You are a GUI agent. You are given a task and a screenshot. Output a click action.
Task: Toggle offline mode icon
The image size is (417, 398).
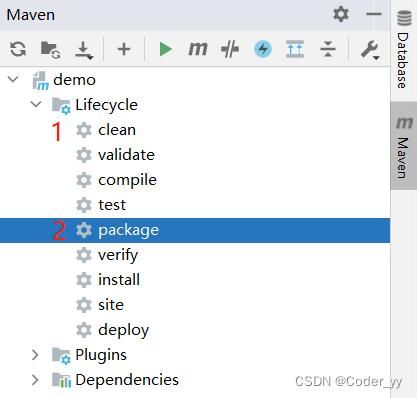point(230,49)
